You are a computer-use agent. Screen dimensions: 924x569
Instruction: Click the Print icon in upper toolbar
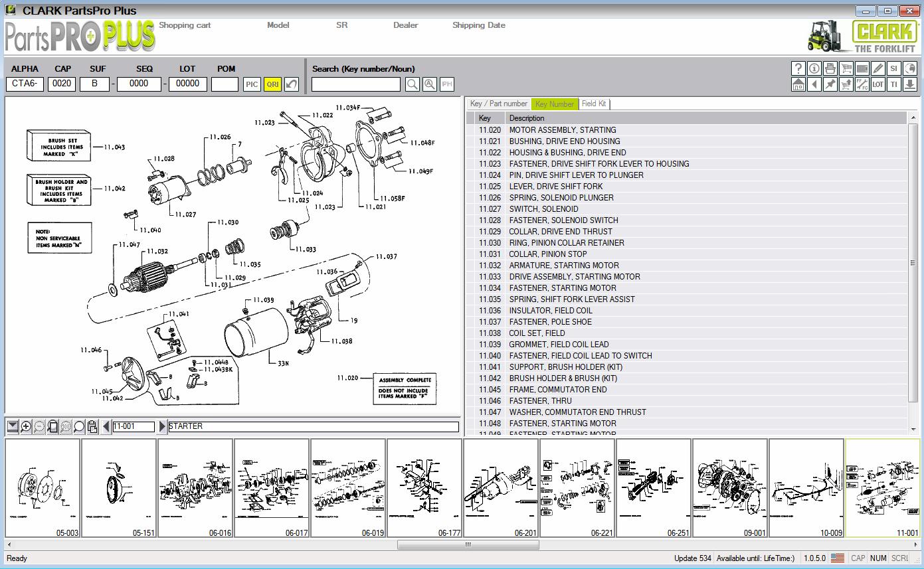[x=831, y=68]
